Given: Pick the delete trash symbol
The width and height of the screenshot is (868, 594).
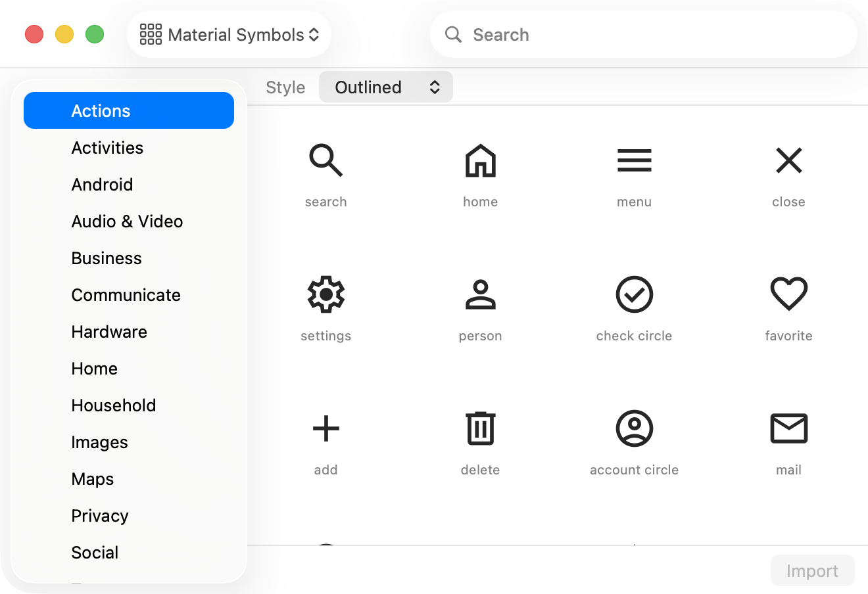Looking at the screenshot, I should coord(481,428).
